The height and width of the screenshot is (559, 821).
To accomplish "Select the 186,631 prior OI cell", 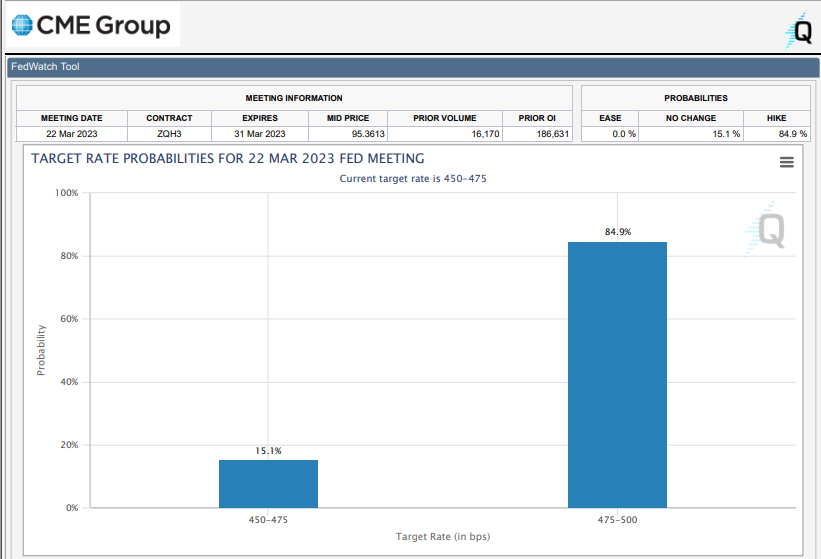I will coord(537,134).
